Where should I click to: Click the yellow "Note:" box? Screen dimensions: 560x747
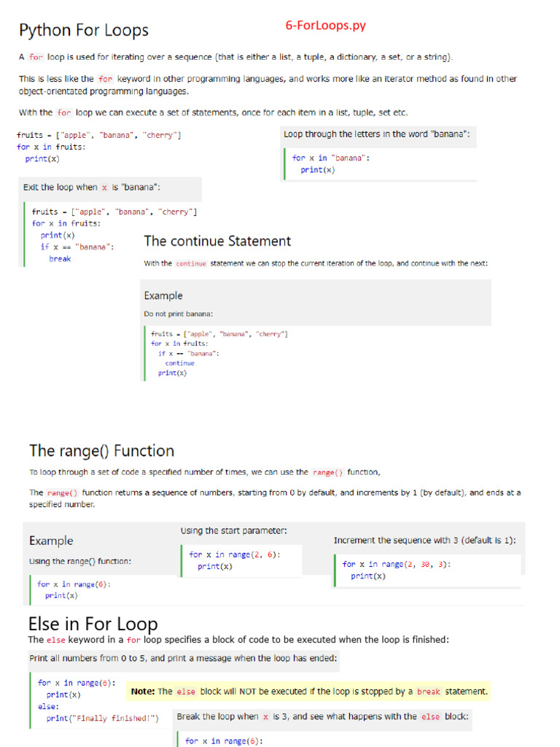[309, 692]
